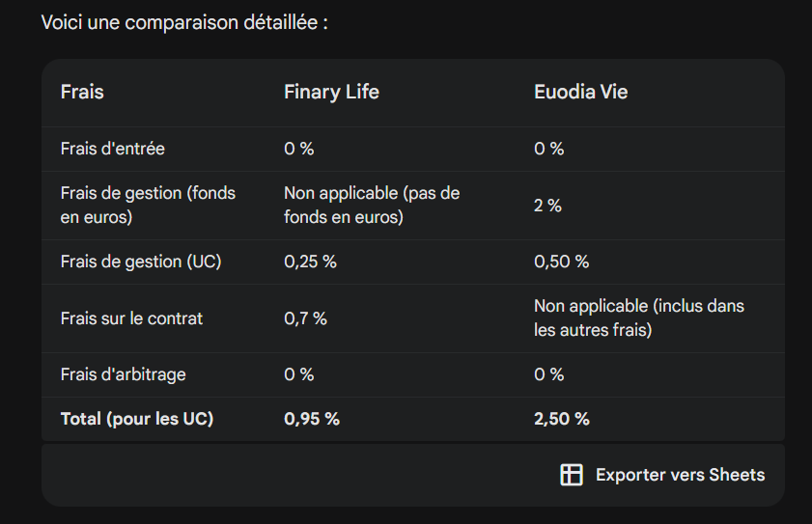The width and height of the screenshot is (812, 524).
Task: Click Frais de gestion (UC) row label
Action: click(141, 262)
